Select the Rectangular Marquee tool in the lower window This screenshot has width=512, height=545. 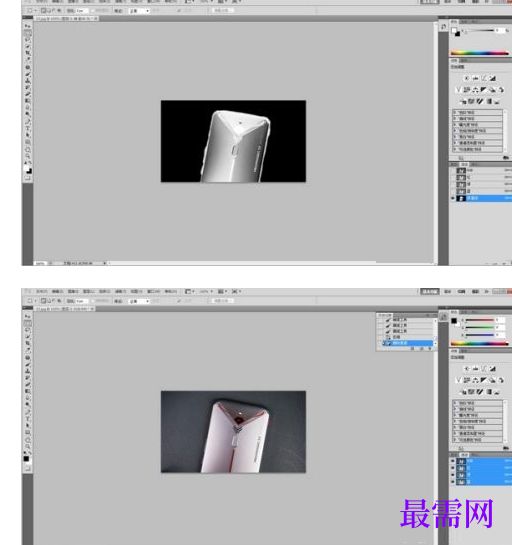click(27, 323)
